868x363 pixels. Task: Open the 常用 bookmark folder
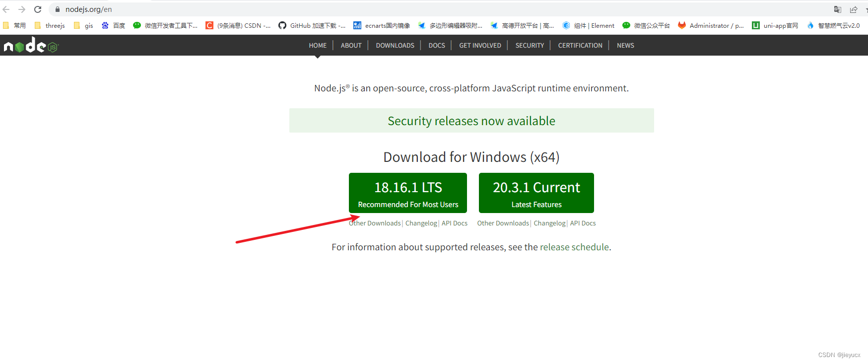point(14,25)
